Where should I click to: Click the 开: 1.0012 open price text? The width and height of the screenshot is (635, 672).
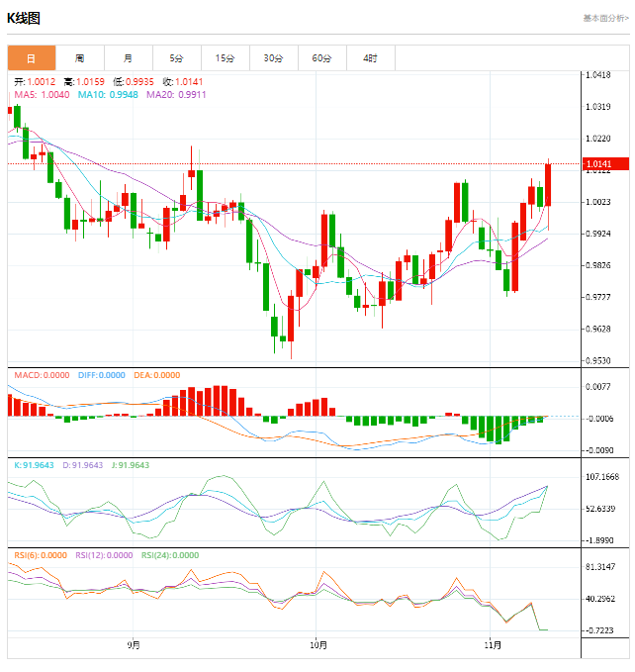(35, 81)
